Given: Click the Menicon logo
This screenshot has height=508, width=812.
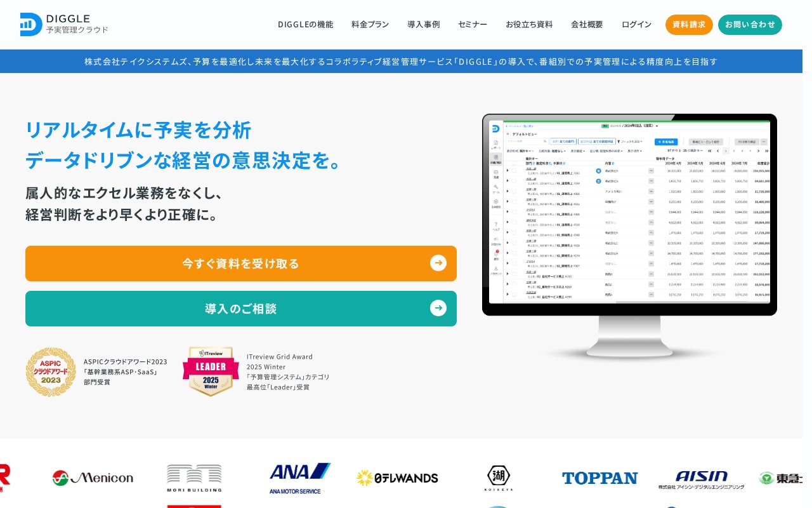Looking at the screenshot, I should 93,478.
